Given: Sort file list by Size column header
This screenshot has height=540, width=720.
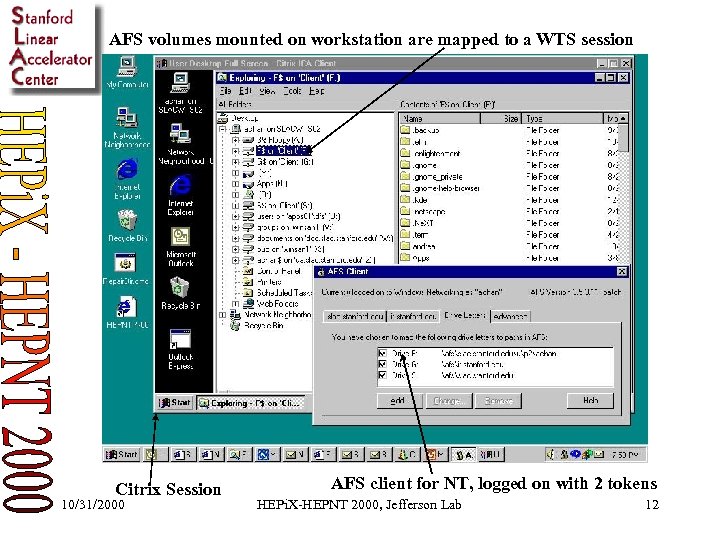Looking at the screenshot, I should pos(501,118).
